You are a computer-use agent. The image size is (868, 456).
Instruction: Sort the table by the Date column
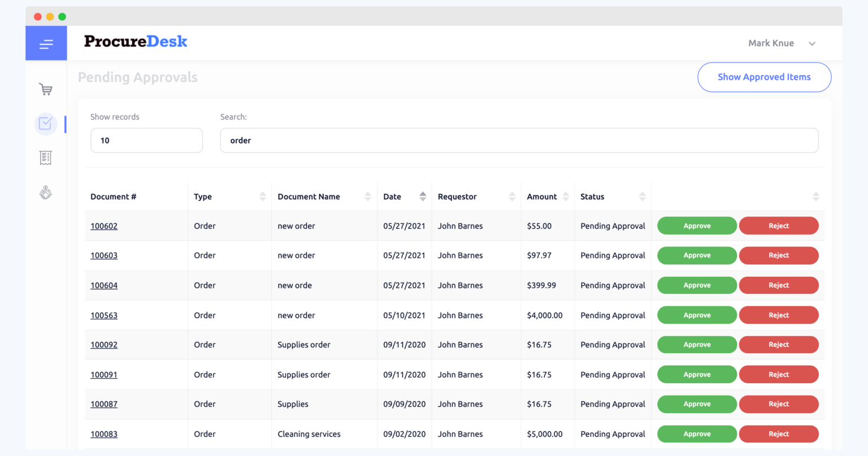tap(423, 196)
